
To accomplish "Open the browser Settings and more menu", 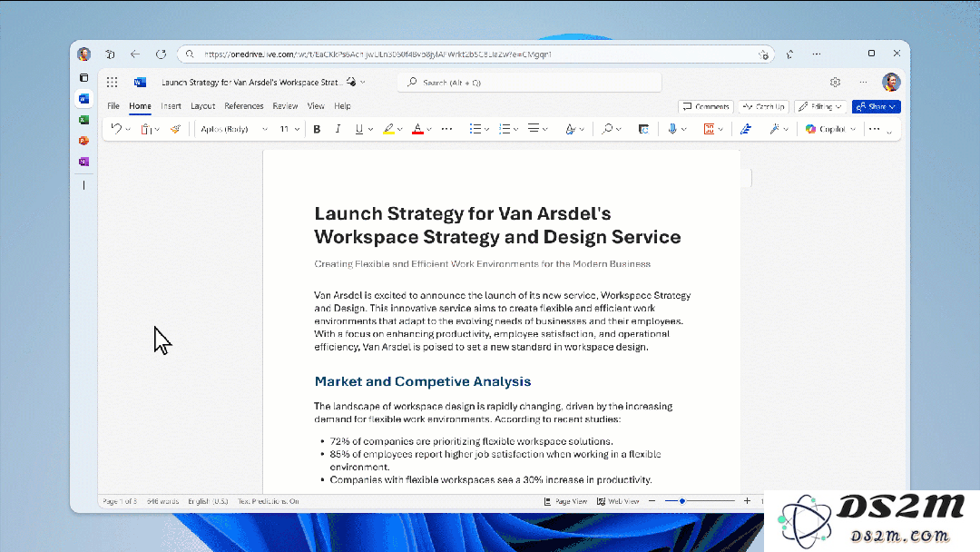I will click(817, 54).
